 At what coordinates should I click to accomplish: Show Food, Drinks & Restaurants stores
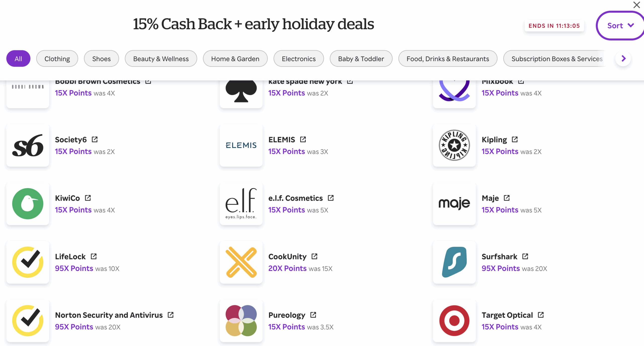448,59
